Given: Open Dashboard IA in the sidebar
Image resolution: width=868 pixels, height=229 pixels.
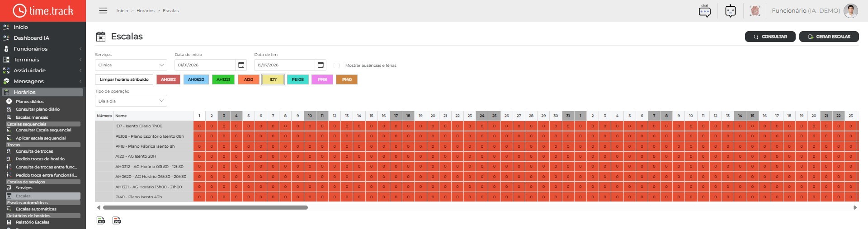Looking at the screenshot, I should pos(31,38).
